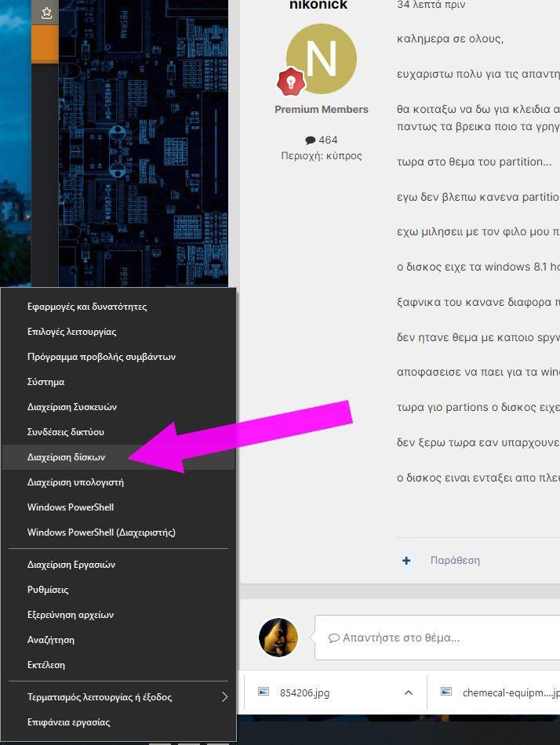The width and height of the screenshot is (560, 745).
Task: Choose Σύστημα in the menu
Action: point(118,382)
